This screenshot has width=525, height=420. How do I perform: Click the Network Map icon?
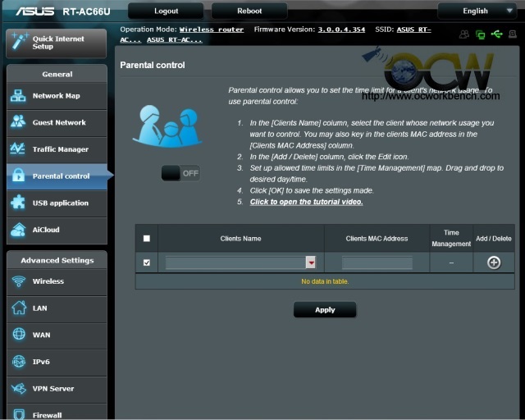point(18,96)
